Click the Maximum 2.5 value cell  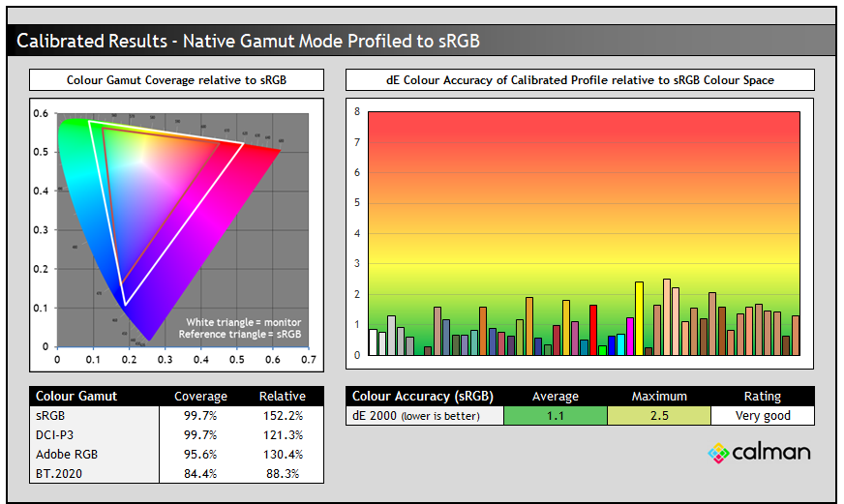(x=659, y=416)
